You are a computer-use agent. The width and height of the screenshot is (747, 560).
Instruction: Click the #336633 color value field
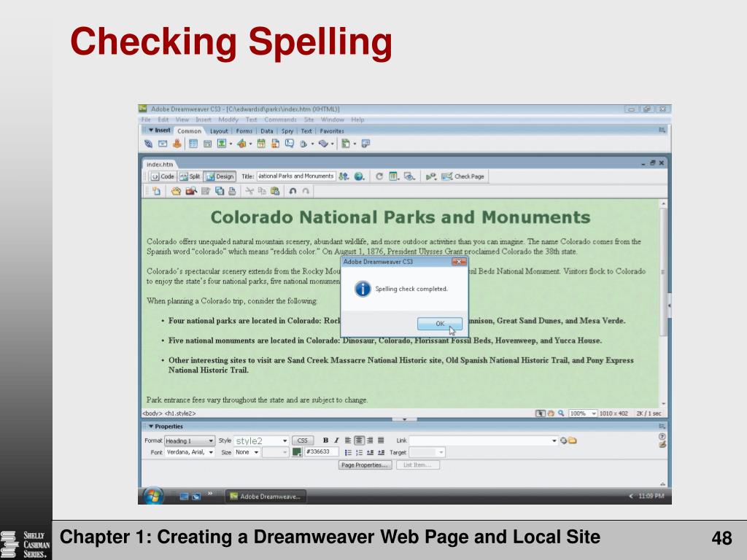pyautogui.click(x=322, y=451)
